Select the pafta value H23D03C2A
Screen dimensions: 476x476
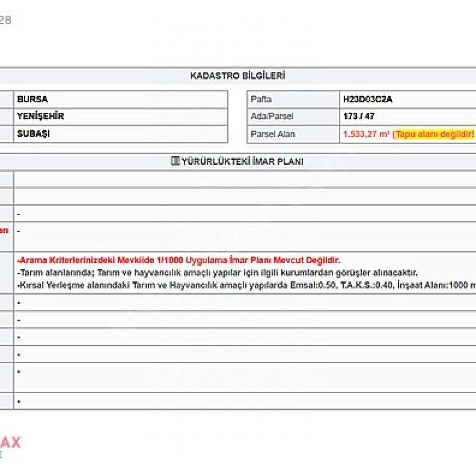[367, 99]
